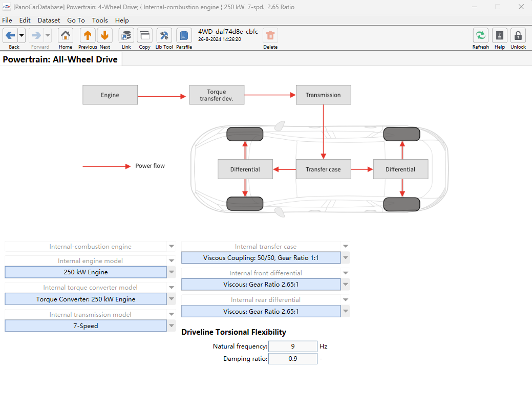Open dropdown arrow beside 7-Speed dataset
This screenshot has width=532, height=413.
pyautogui.click(x=172, y=325)
